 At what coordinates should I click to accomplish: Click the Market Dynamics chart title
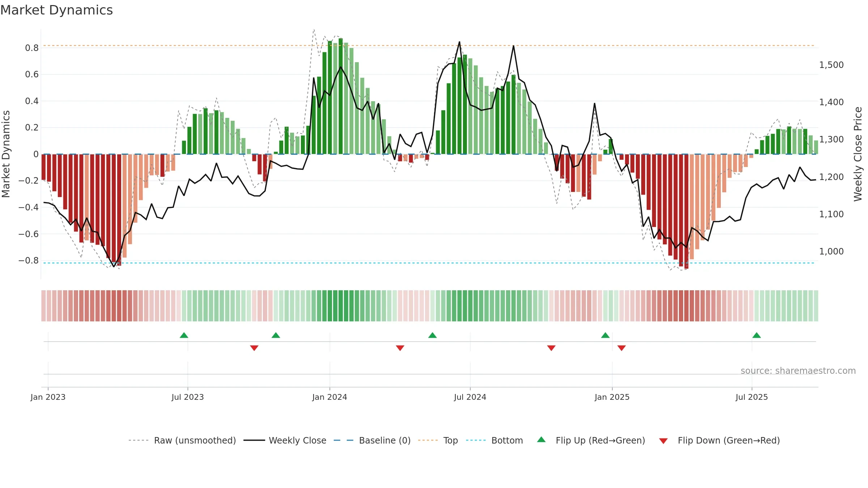click(x=57, y=10)
